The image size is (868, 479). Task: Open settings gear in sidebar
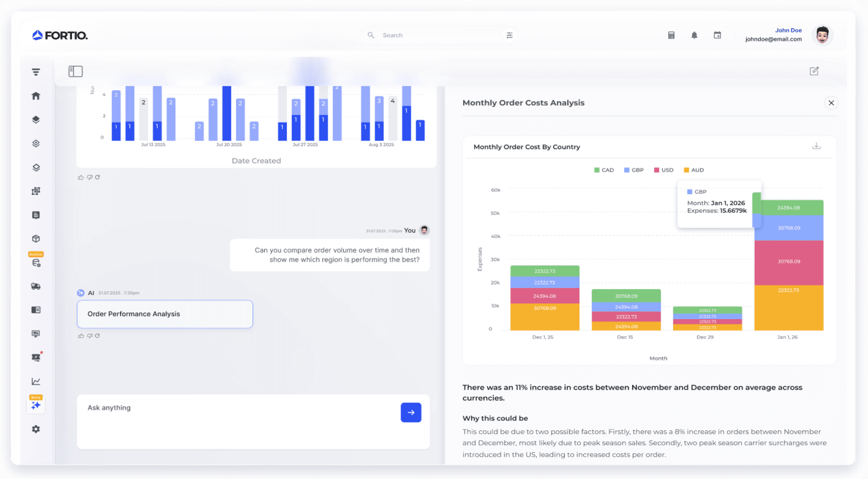pyautogui.click(x=36, y=429)
